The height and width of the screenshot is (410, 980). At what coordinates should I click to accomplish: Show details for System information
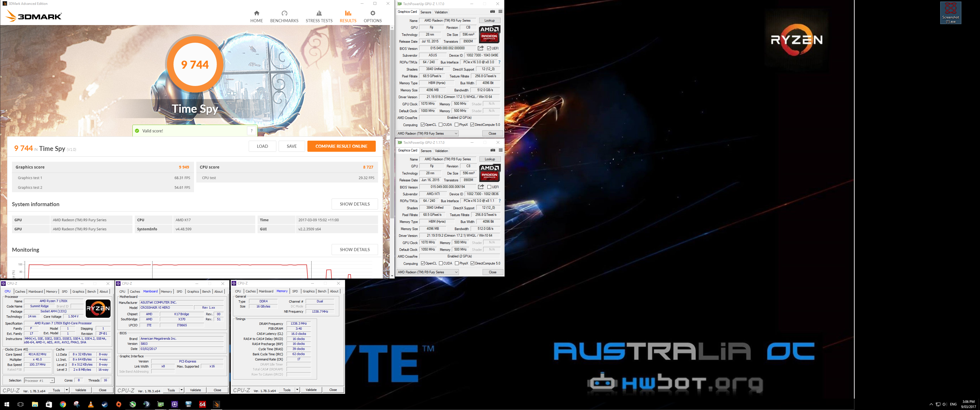tap(355, 204)
